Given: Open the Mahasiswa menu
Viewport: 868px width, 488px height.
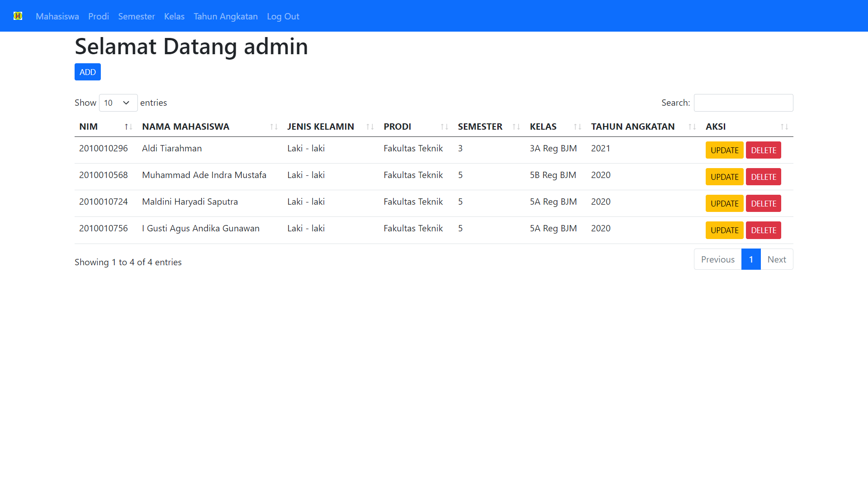Looking at the screenshot, I should [57, 16].
